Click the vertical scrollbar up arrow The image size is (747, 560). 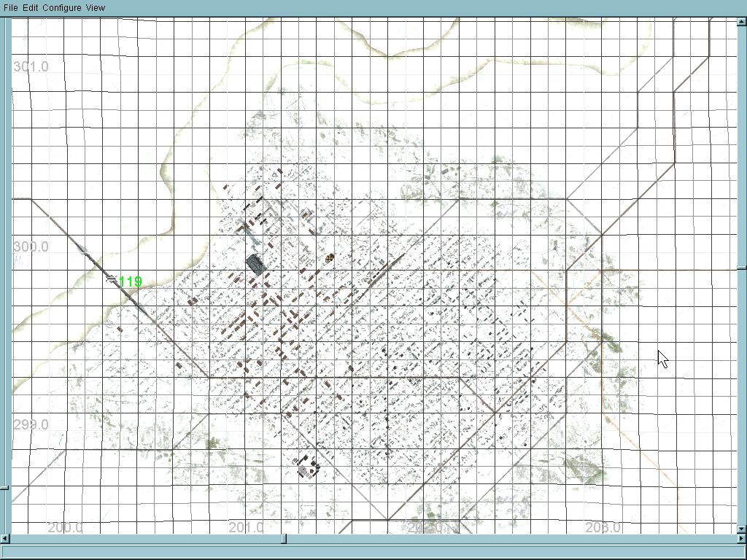742,21
